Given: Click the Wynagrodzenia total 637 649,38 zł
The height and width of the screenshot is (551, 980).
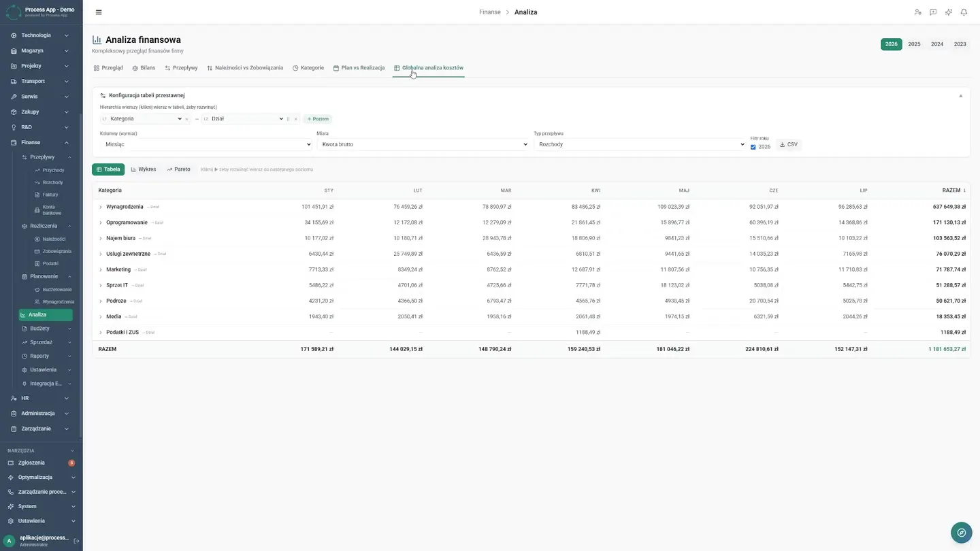Looking at the screenshot, I should pyautogui.click(x=949, y=207).
